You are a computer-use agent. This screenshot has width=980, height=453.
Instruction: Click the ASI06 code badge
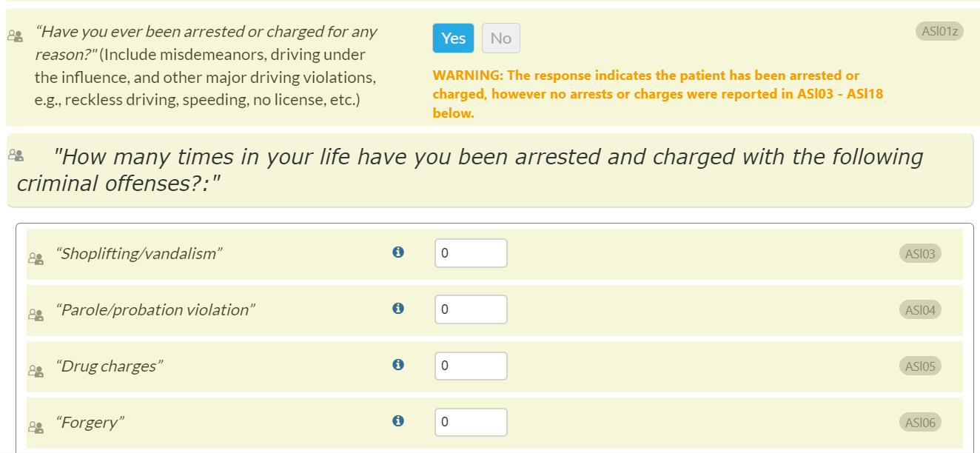point(920,423)
